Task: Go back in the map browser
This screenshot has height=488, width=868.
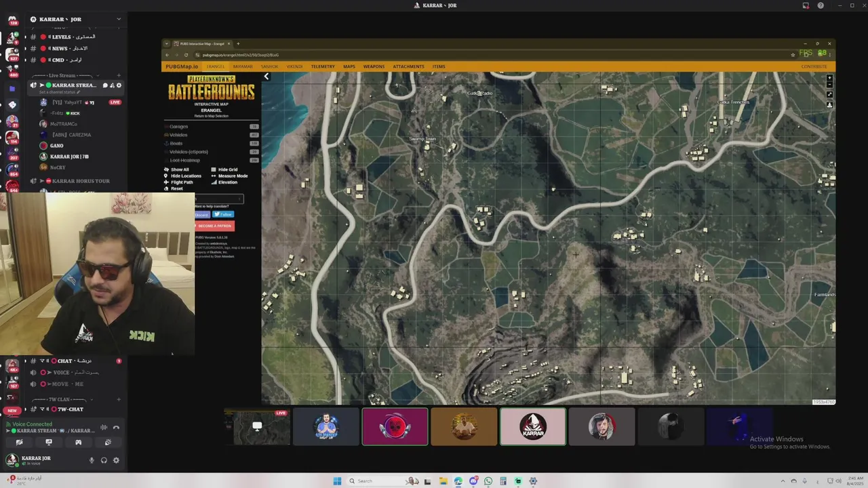Action: pyautogui.click(x=167, y=55)
